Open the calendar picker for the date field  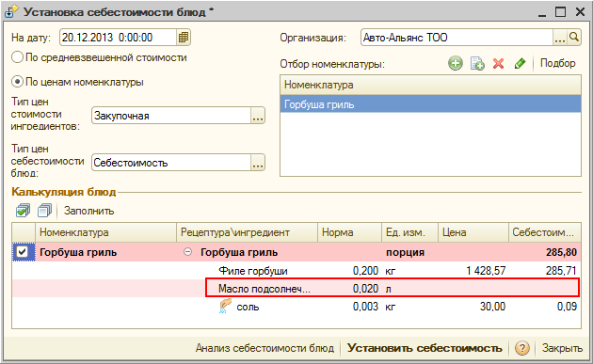pos(183,38)
